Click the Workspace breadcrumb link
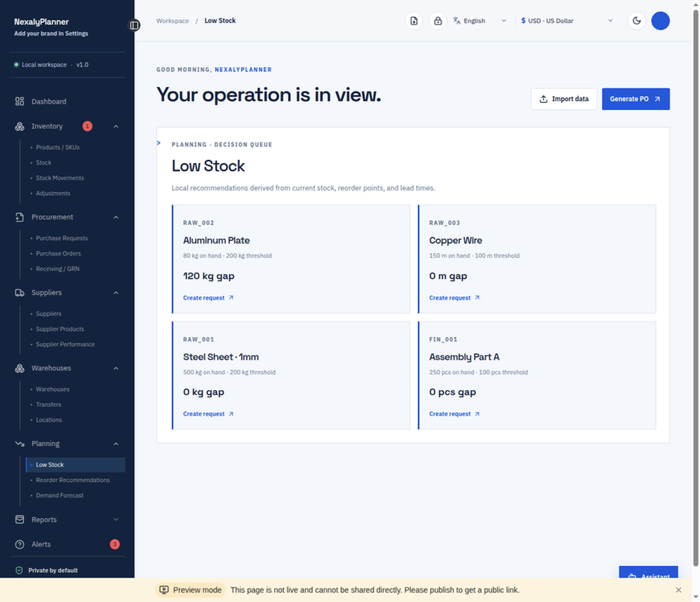Viewport: 700px width, 602px height. click(x=172, y=21)
